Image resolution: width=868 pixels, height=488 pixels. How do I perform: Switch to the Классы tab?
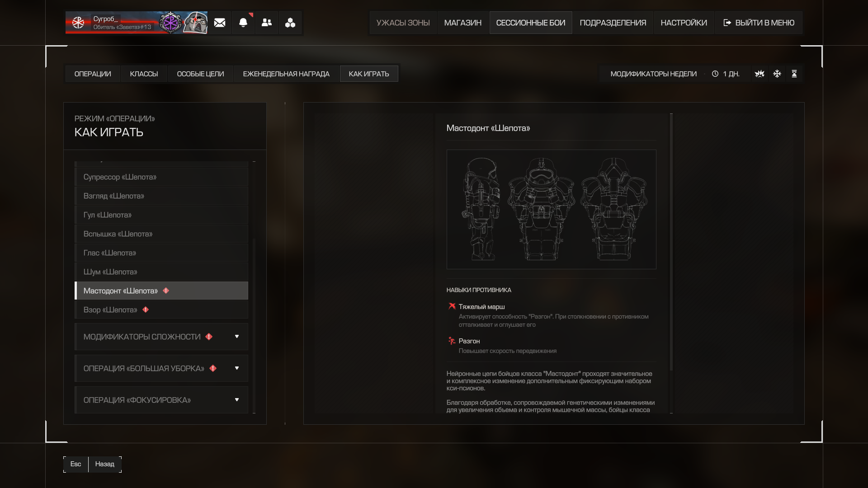pyautogui.click(x=144, y=74)
